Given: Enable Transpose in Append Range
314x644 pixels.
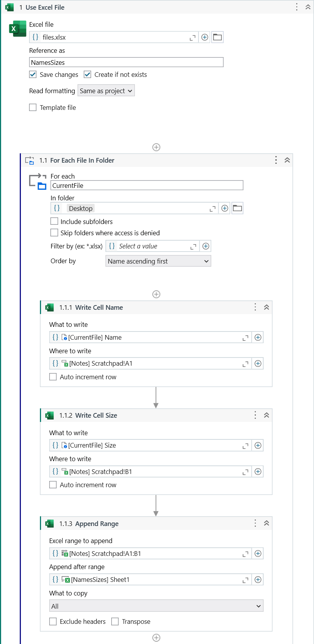Looking at the screenshot, I should [x=115, y=621].
